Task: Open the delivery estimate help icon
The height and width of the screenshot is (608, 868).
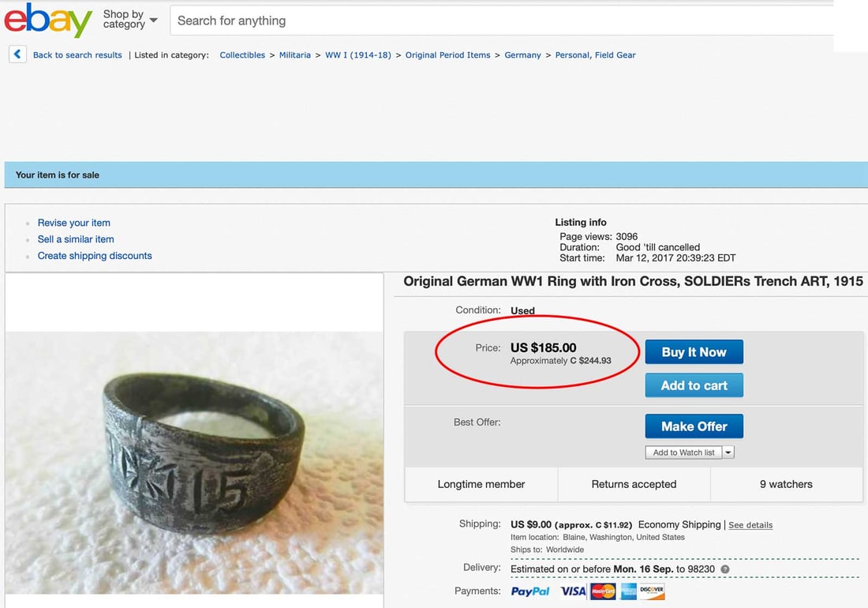Action: [724, 568]
